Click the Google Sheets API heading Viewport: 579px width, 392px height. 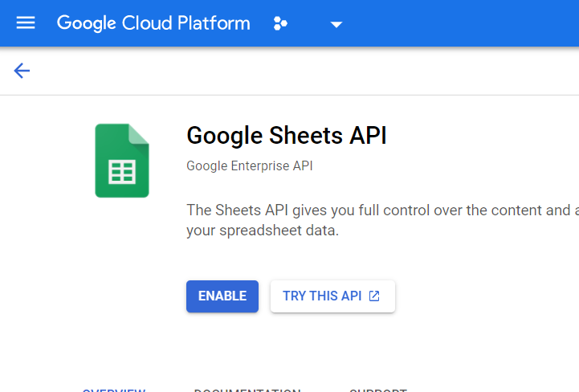click(x=287, y=136)
